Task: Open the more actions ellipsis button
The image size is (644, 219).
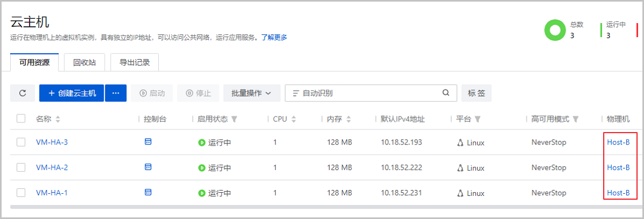Action: click(x=115, y=93)
